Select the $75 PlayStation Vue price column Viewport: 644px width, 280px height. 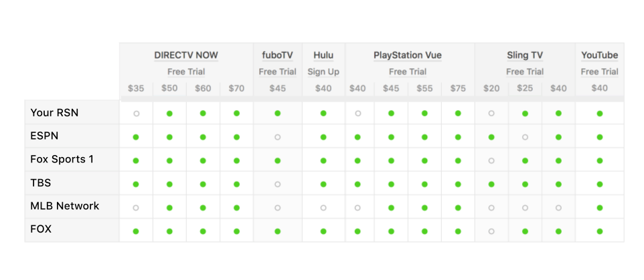pyautogui.click(x=458, y=88)
